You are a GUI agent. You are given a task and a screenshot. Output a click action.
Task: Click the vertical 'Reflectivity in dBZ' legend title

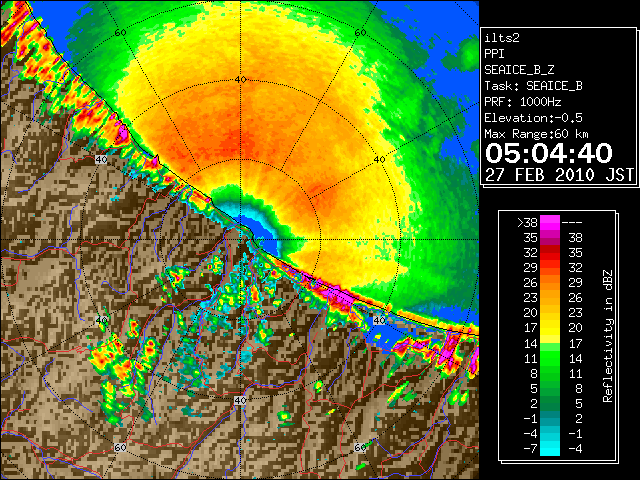[x=608, y=336]
